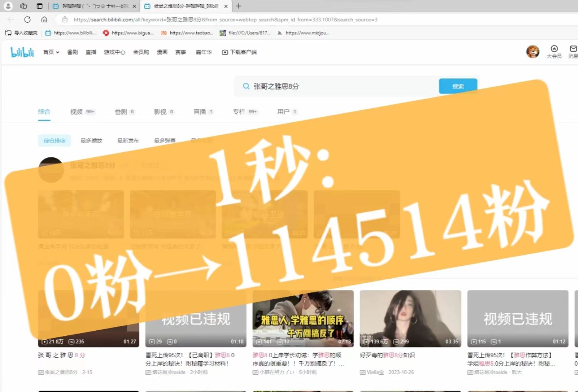This screenshot has height=392, width=578.
Task: Open title 冒死上传95次【雅思作弊方法】
Action: coord(511,359)
